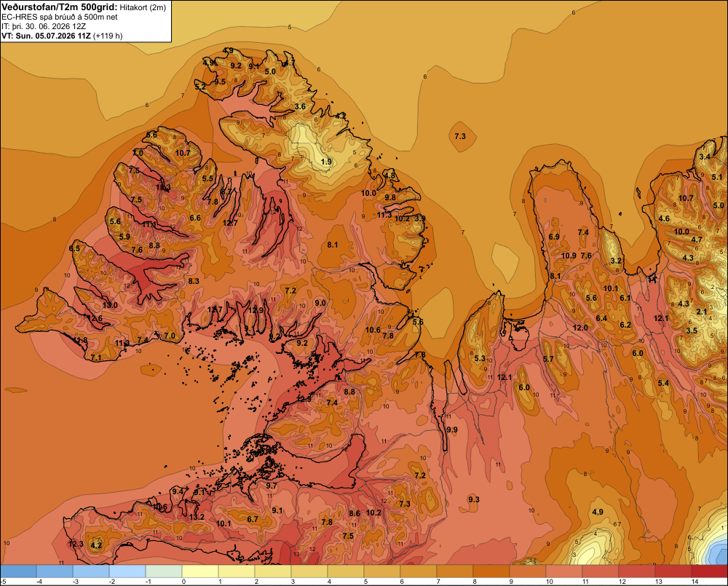Click the dark red 13 to 14 legend swatch
The image size is (728, 586).
(x=673, y=571)
